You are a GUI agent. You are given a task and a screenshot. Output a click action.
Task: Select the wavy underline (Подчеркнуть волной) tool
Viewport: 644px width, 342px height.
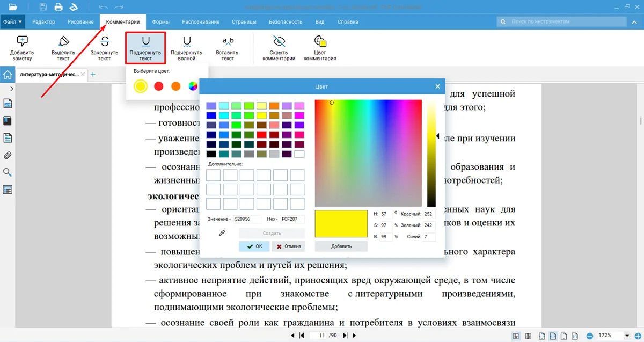click(186, 48)
